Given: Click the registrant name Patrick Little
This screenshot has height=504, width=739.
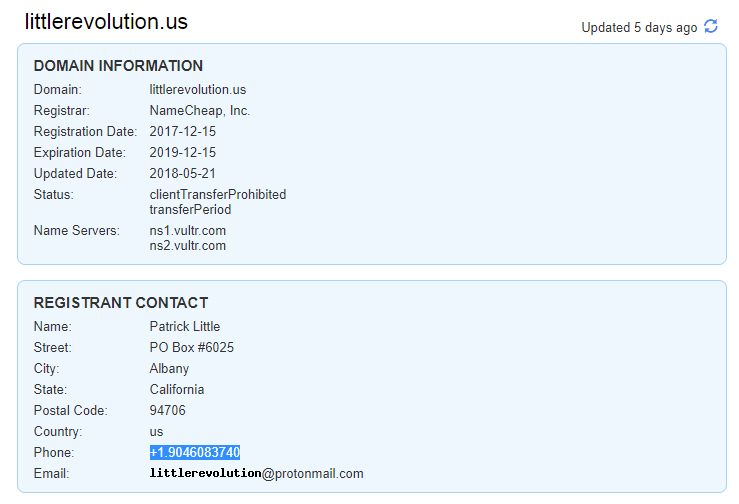Looking at the screenshot, I should coord(185,327).
